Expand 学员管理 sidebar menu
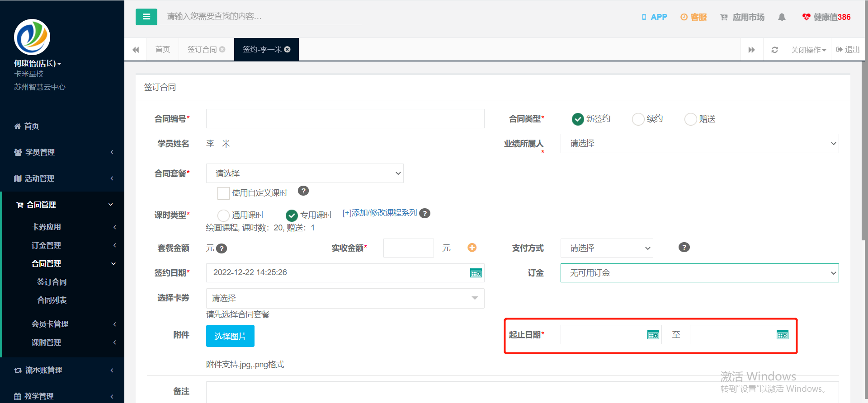 pos(63,152)
